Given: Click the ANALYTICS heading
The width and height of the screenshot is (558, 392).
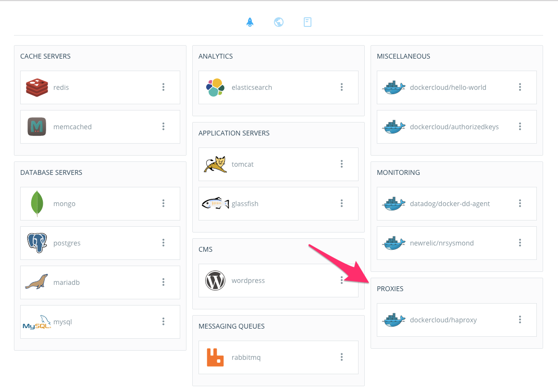Looking at the screenshot, I should pyautogui.click(x=216, y=56).
